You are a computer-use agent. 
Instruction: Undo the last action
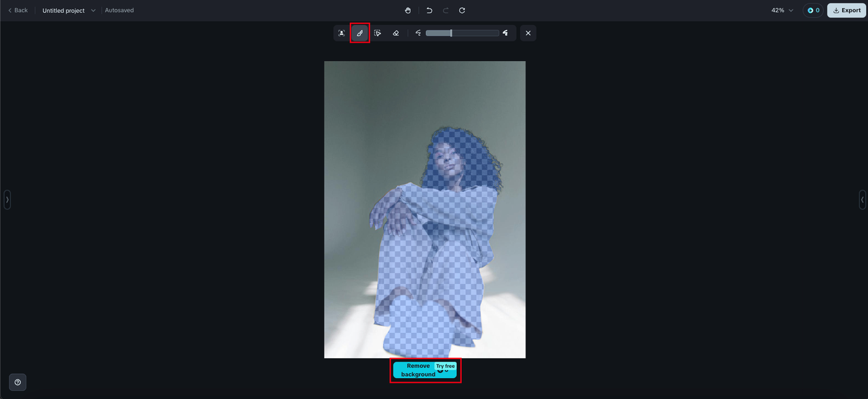point(429,10)
